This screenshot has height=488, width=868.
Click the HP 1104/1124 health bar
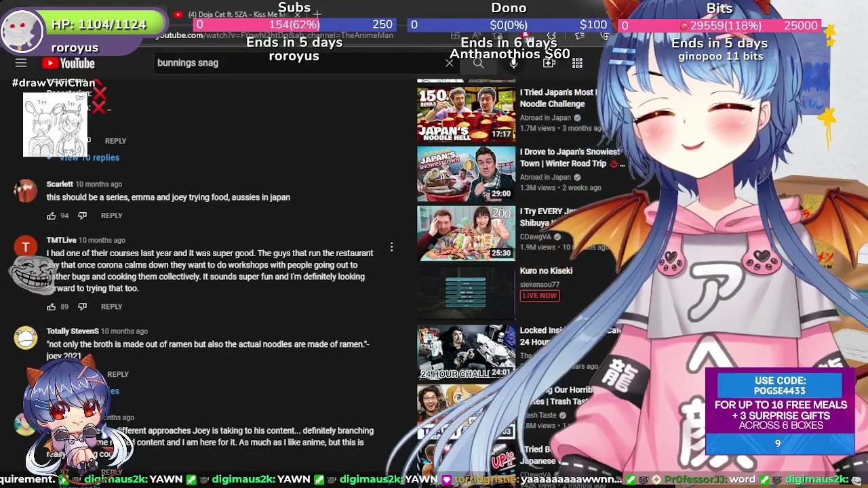point(106,24)
